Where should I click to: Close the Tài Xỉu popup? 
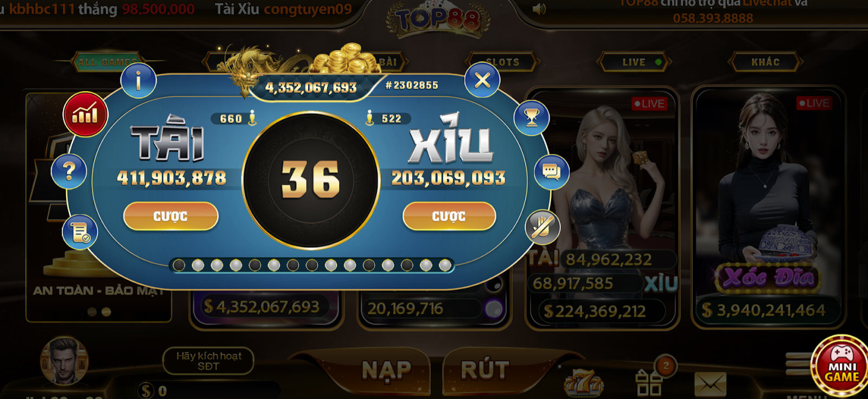click(482, 80)
